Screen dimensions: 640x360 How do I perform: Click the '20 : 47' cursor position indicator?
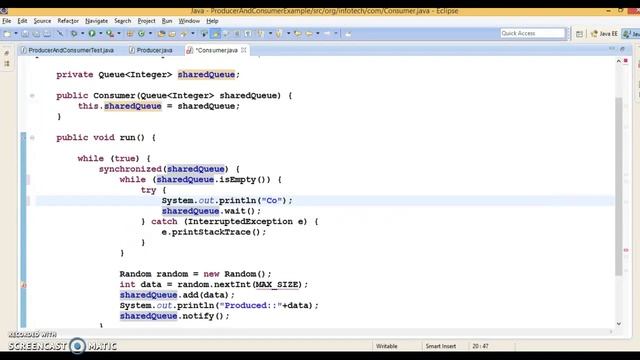pos(480,346)
